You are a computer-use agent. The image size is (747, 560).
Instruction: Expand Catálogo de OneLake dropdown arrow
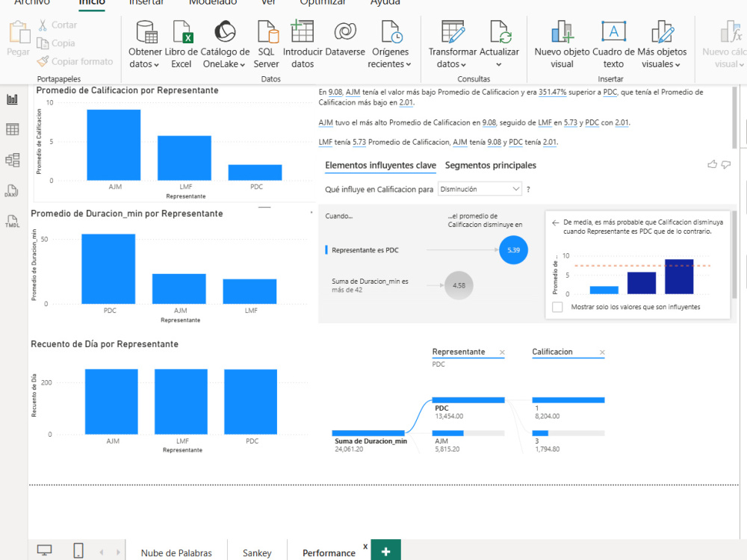tap(243, 65)
